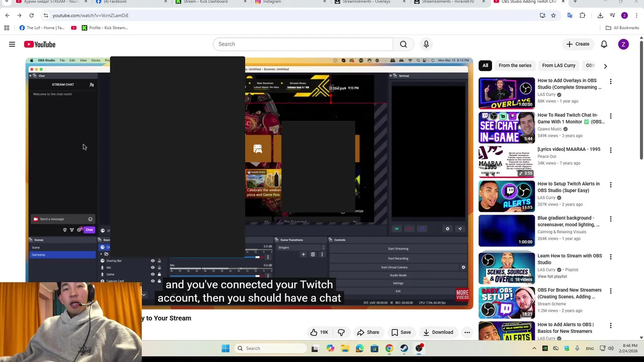Click Start Recording in OBS Controls
The image size is (644, 362).
pyautogui.click(x=398, y=258)
